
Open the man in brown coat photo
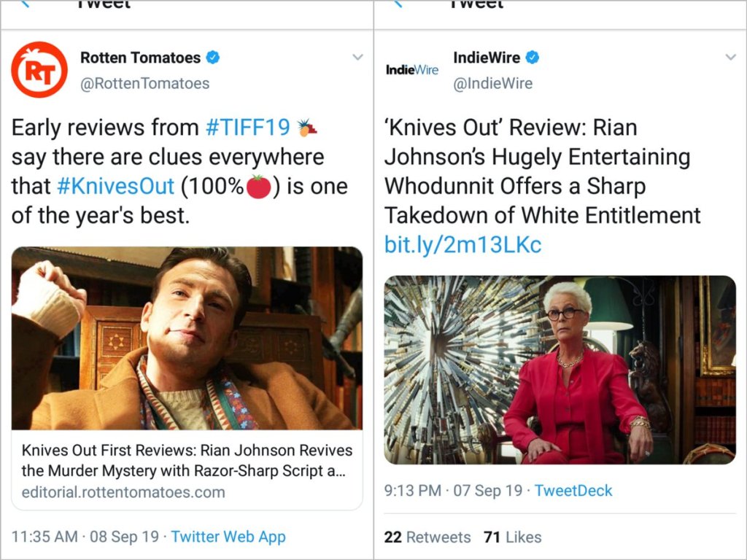click(x=187, y=338)
